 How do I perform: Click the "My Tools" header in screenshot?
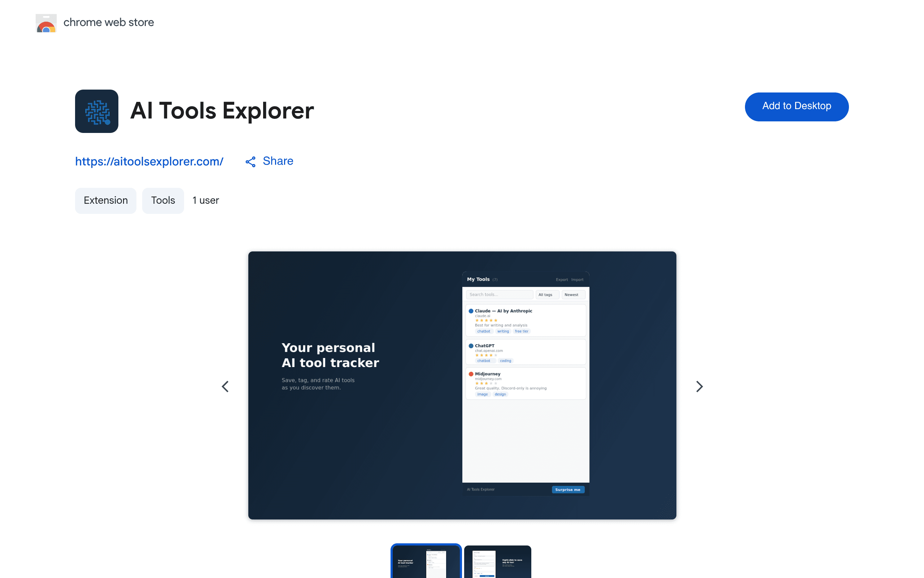[x=478, y=280]
